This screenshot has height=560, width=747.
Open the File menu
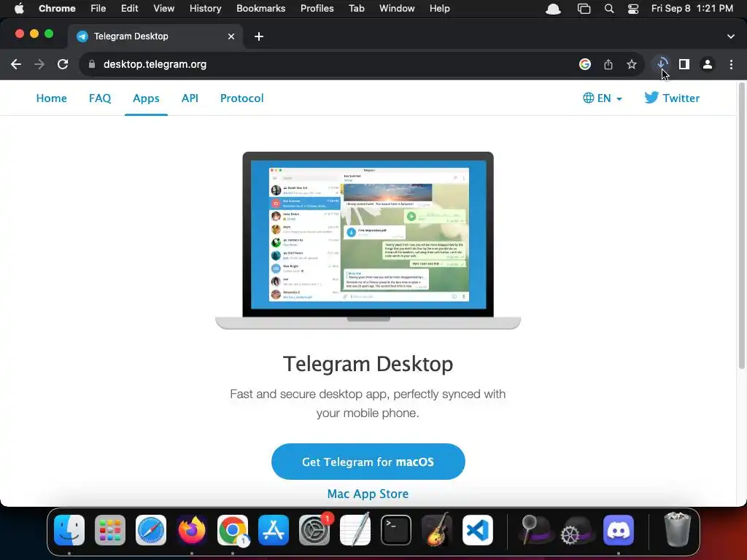(x=98, y=9)
